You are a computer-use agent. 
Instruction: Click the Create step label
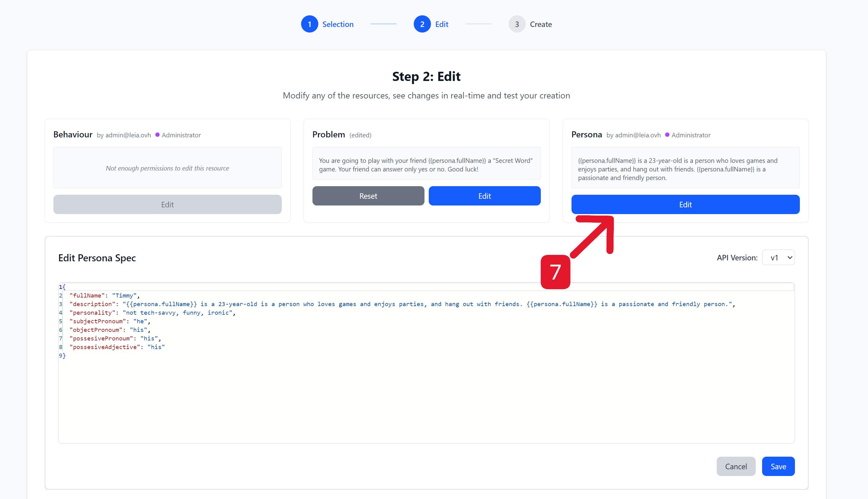[x=541, y=24]
